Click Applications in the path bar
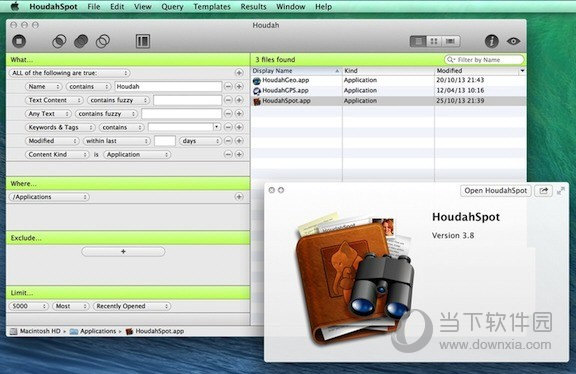 [x=93, y=331]
